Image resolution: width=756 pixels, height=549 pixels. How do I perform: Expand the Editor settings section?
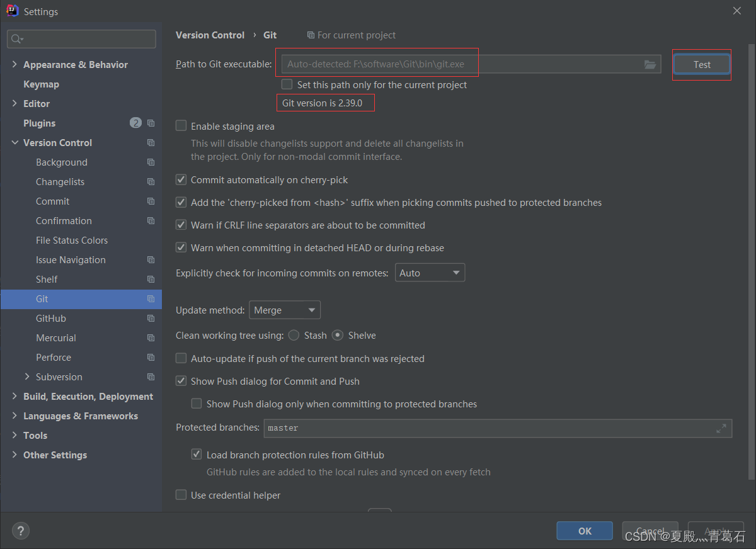[x=14, y=104]
